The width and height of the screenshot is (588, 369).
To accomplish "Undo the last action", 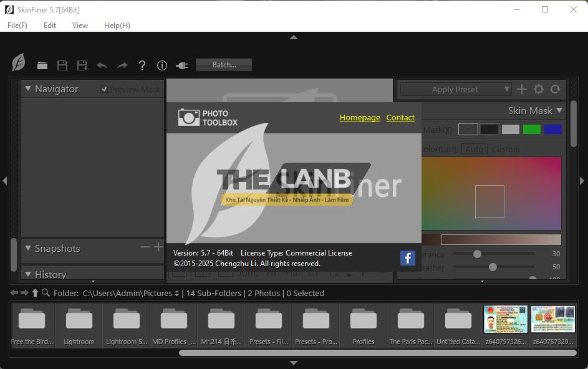I will [x=102, y=65].
